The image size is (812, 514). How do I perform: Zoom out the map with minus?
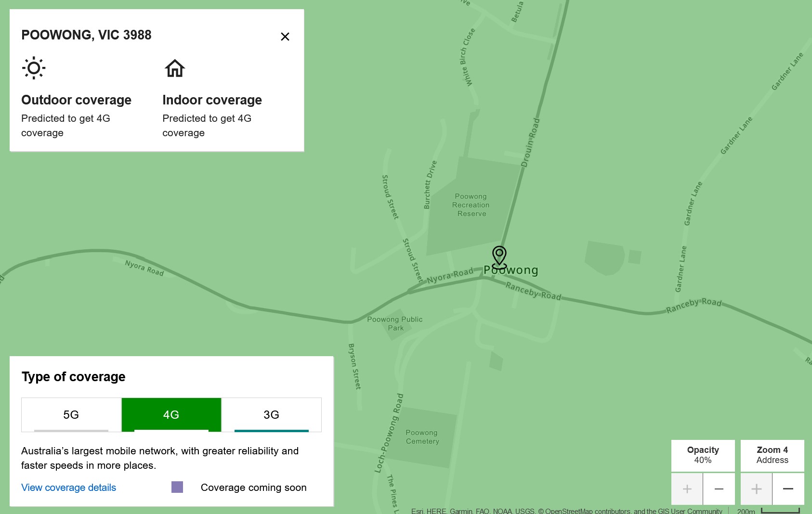click(x=788, y=489)
